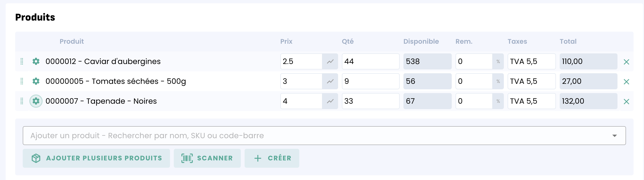Show price history chart for Caviar d'aubergines

(x=330, y=61)
